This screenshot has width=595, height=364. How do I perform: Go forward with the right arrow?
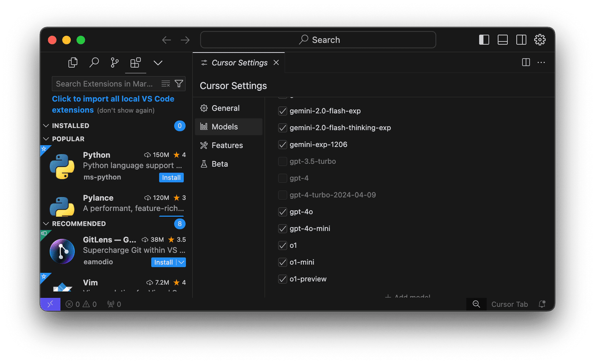185,40
